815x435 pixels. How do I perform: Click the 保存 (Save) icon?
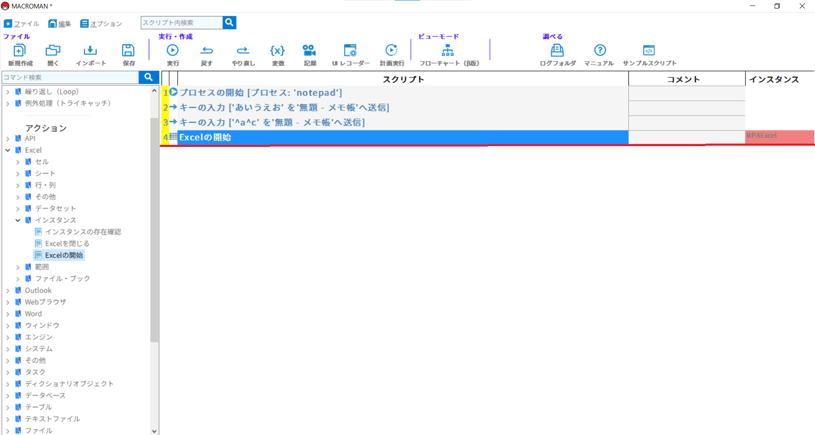tap(128, 50)
